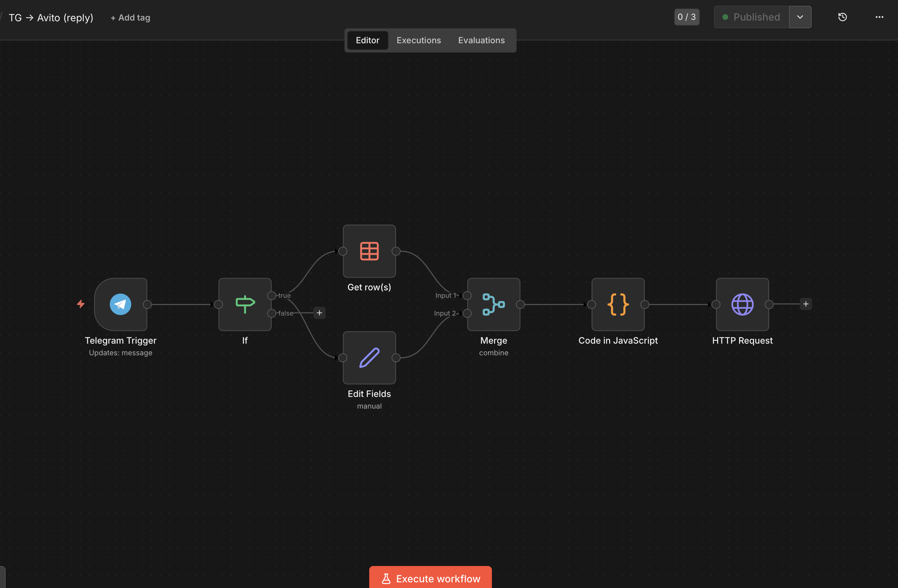Click the Edit Fields output connector
The height and width of the screenshot is (588, 898).
[396, 358]
